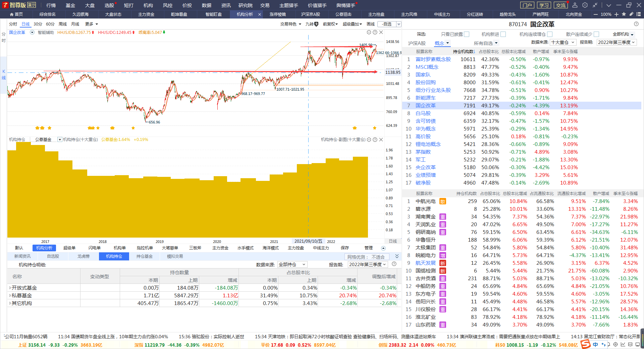This screenshot has height=349, width=644.
Task: Click the zoom in plus icon
Action: (616, 14)
